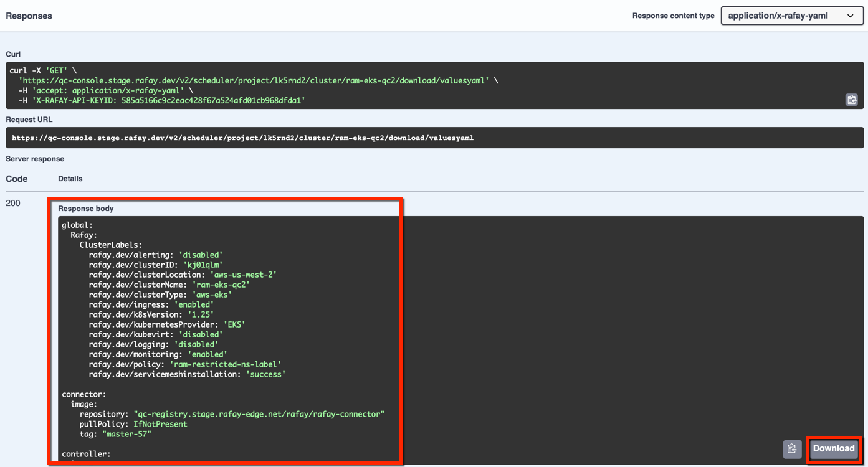Click the clusterName 'ram-eks-qc2' line

169,285
